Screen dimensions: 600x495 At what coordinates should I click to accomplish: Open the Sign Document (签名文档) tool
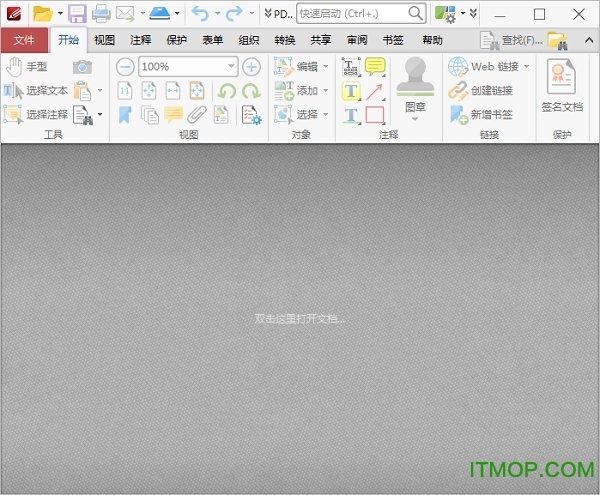tap(562, 86)
